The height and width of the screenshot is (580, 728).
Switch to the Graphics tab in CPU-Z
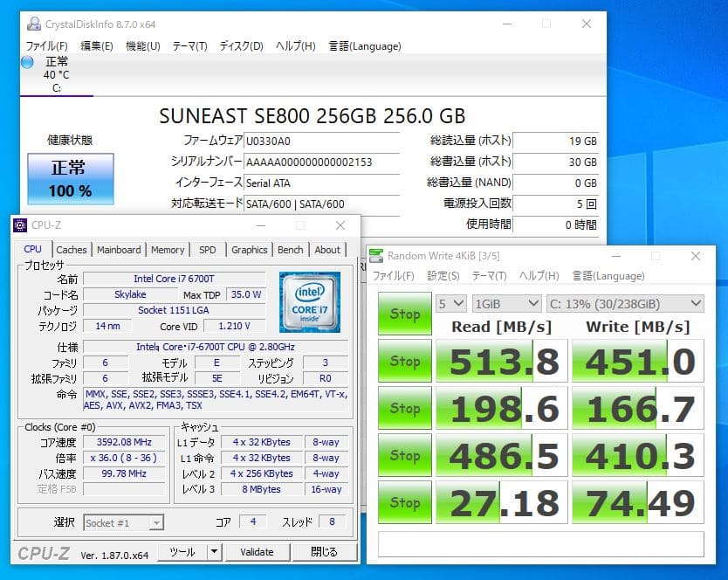(x=250, y=250)
